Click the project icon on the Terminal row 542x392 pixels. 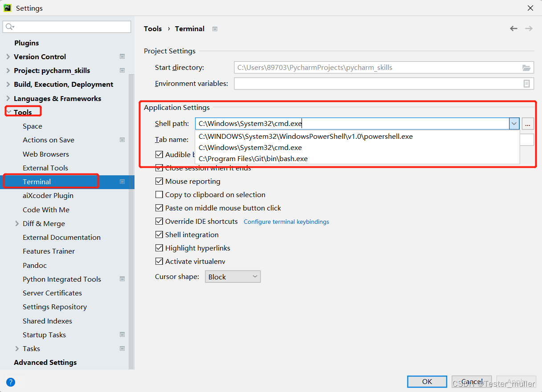pyautogui.click(x=122, y=182)
